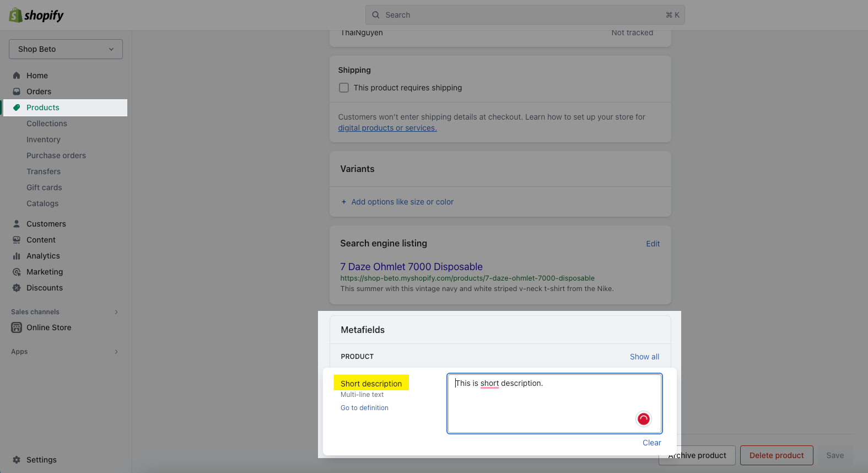Click the 7 Daze Ohmlet 7000 Disposable title
Screen dimensions: 868x473
click(x=411, y=267)
